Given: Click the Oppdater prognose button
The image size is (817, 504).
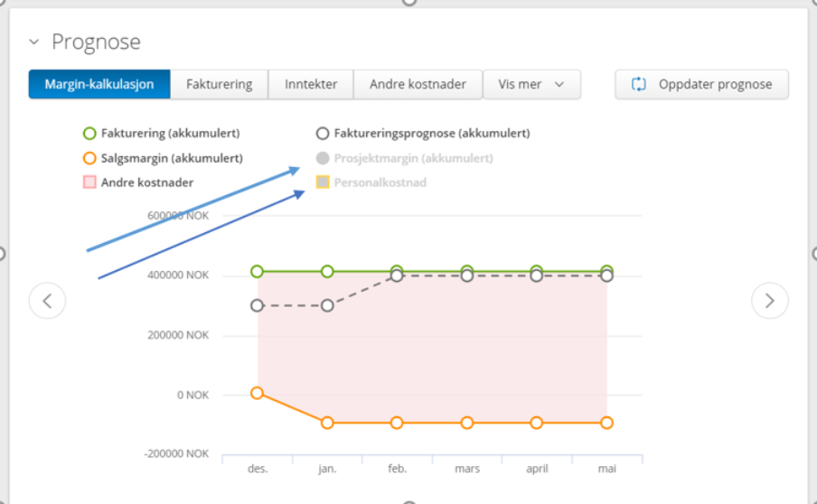Looking at the screenshot, I should coord(701,84).
